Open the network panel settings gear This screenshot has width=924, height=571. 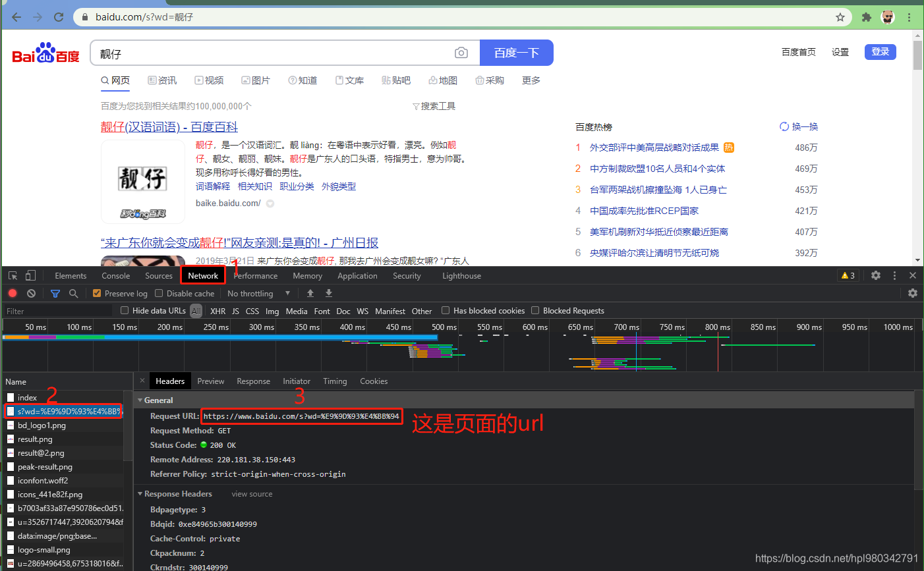point(913,293)
